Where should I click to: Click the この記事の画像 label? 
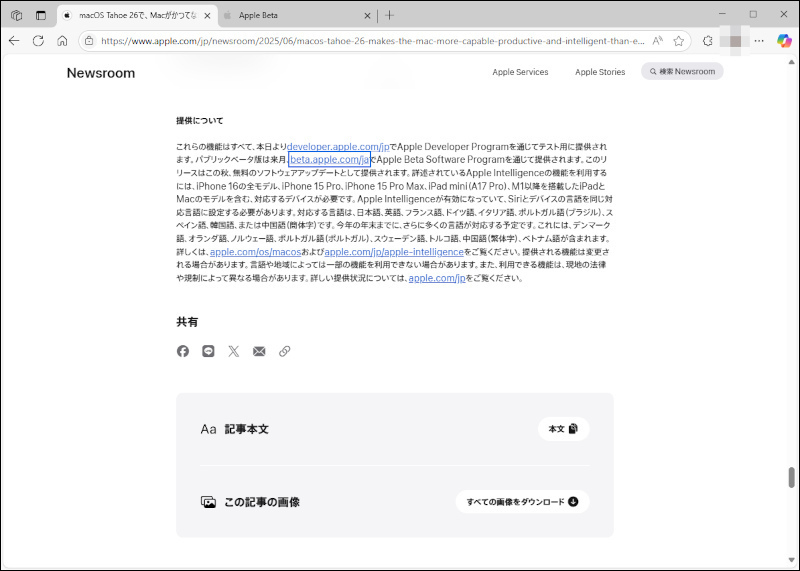point(262,502)
